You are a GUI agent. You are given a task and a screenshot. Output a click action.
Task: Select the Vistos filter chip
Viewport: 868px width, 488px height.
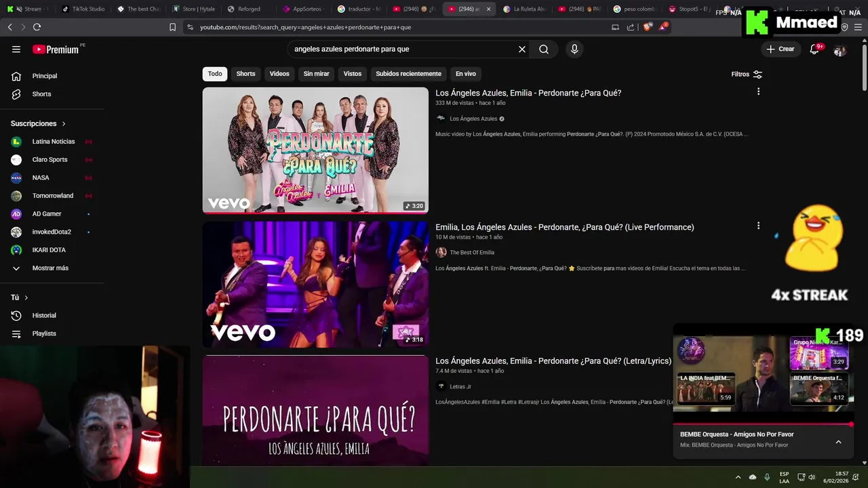click(353, 74)
